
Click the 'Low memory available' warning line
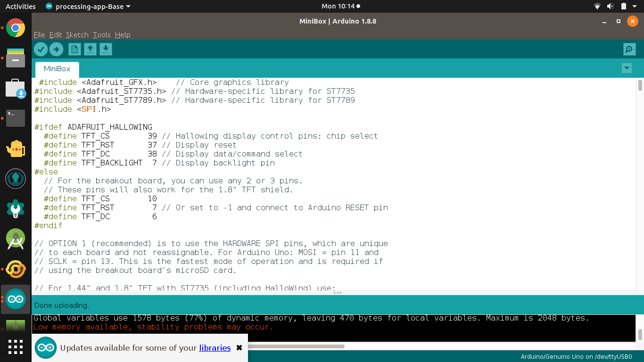[153, 327]
